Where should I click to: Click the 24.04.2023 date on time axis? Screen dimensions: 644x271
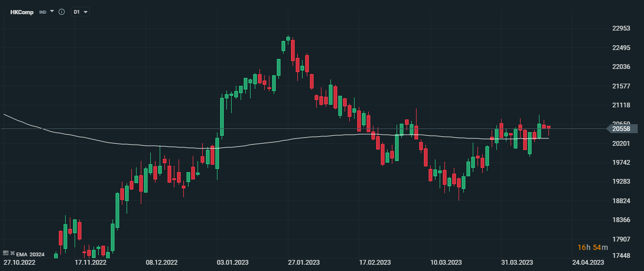click(588, 262)
